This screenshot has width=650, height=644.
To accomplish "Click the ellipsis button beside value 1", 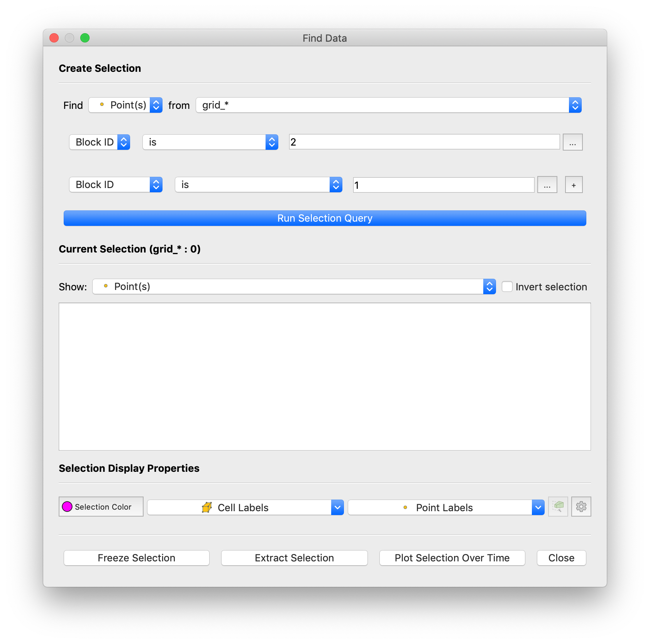I will pyautogui.click(x=547, y=185).
